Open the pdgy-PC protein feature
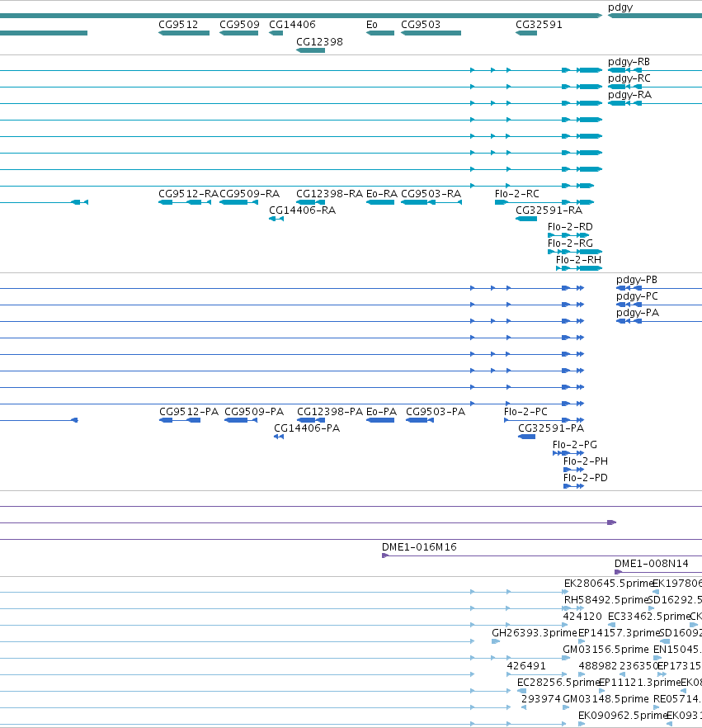 pos(659,305)
